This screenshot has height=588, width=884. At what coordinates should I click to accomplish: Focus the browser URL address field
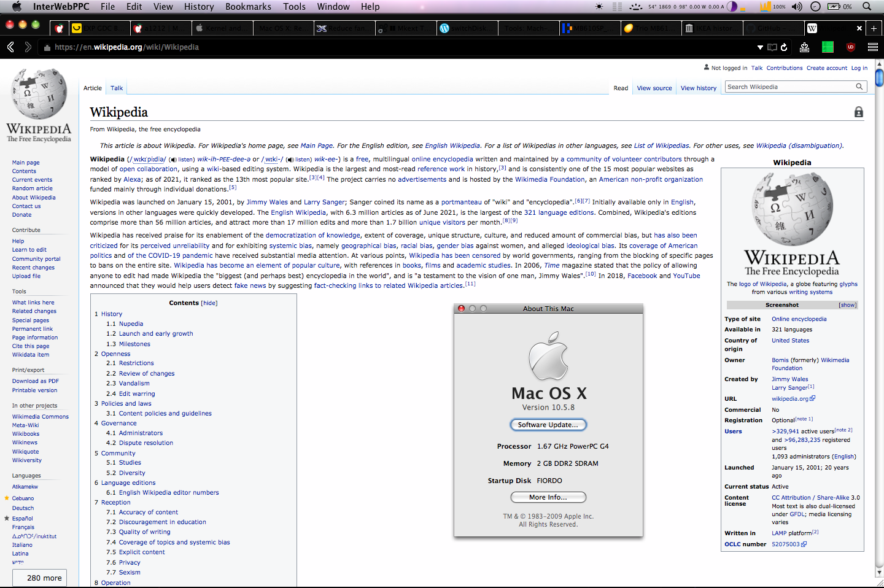(399, 47)
